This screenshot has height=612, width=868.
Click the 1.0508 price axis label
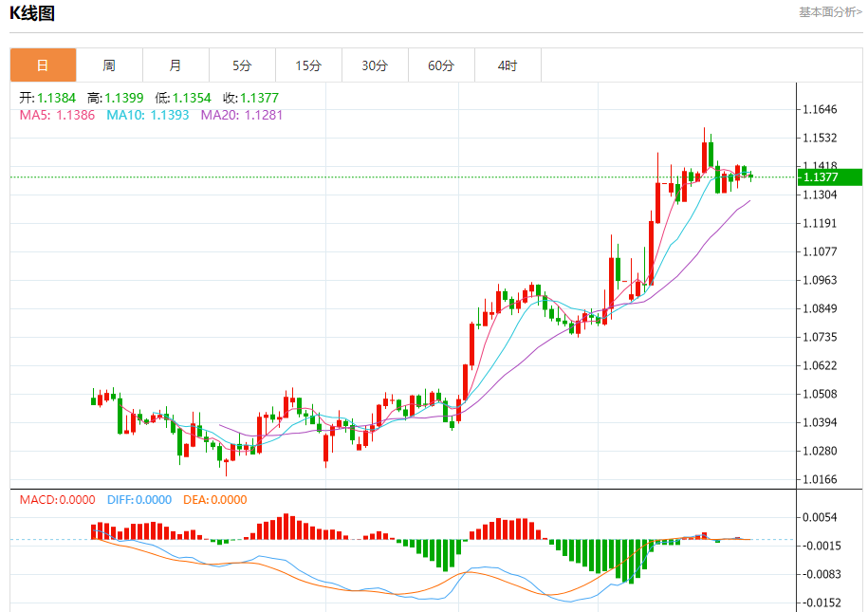(x=820, y=394)
